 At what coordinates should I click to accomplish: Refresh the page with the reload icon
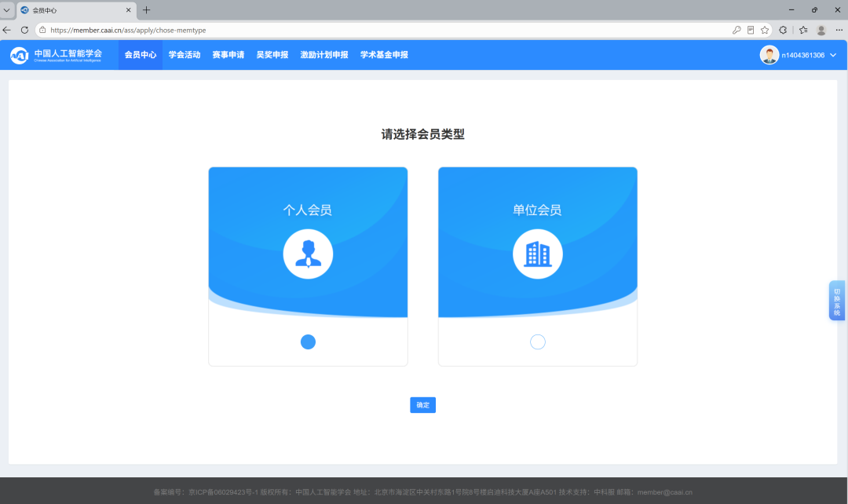click(x=24, y=31)
